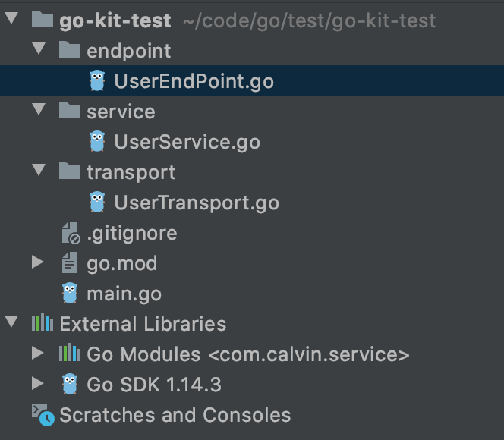Viewport: 504px width, 440px height.
Task: Click the Go gopher icon beside UserEndPoint.go
Action: tap(96, 80)
